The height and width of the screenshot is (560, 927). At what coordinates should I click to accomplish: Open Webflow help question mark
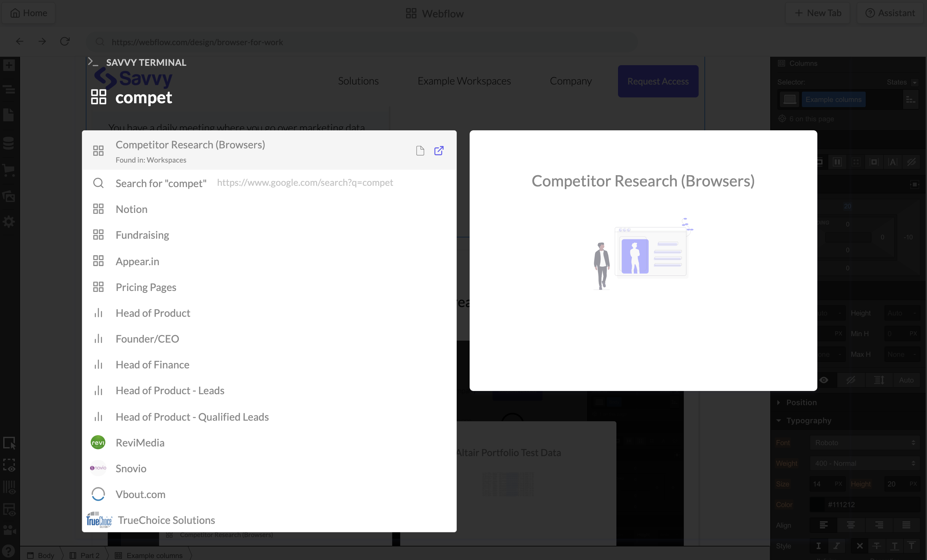(x=9, y=551)
